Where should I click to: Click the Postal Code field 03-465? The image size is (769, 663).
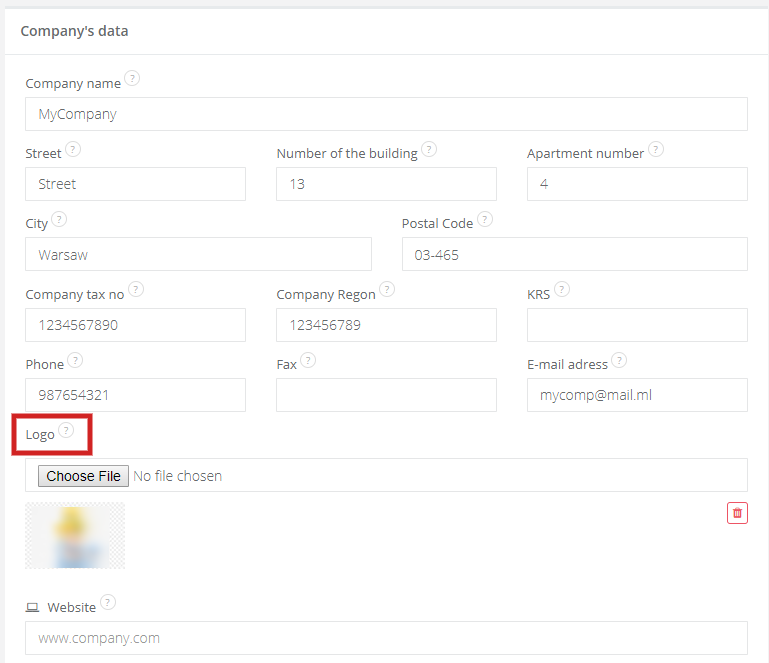575,254
